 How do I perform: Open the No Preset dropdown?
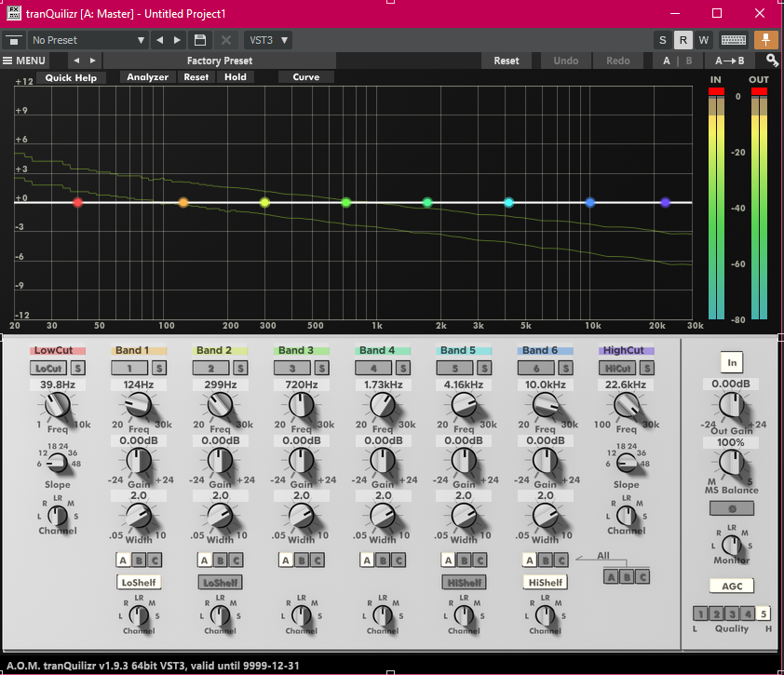tap(88, 40)
